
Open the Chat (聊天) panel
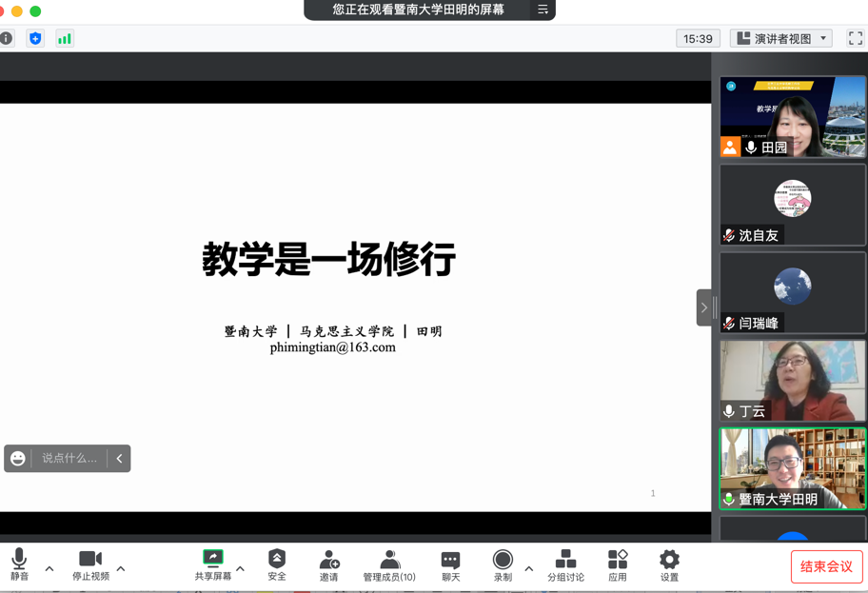[x=451, y=563]
